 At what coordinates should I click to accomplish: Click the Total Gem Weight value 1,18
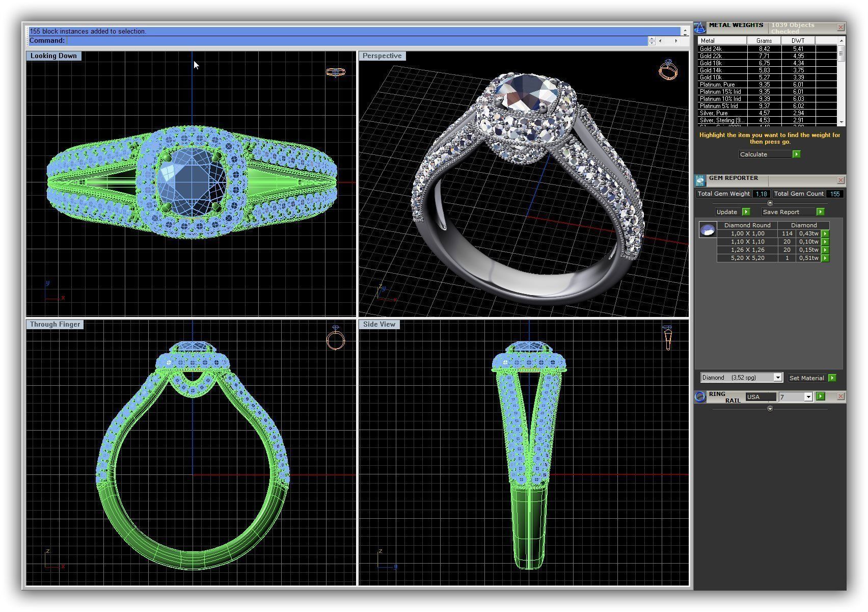[x=761, y=194]
